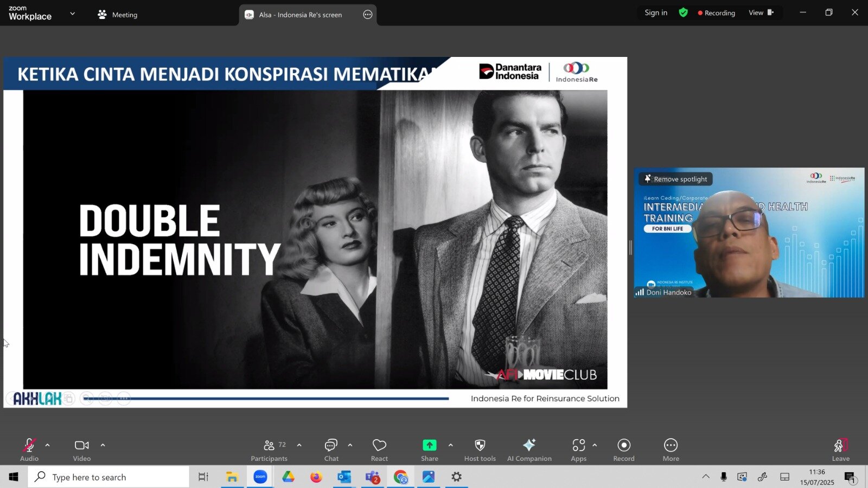Click the Record button

coord(624,450)
